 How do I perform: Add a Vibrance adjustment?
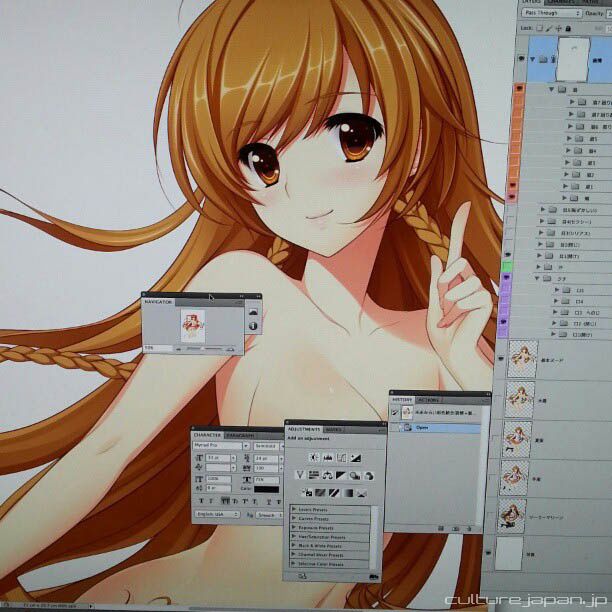(x=300, y=475)
